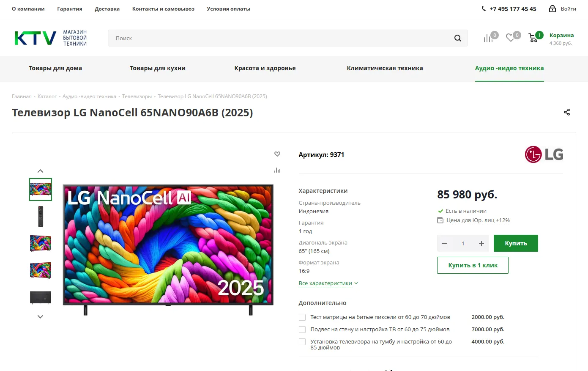Add product to wishlist with heart icon
The height and width of the screenshot is (371, 588).
point(277,154)
